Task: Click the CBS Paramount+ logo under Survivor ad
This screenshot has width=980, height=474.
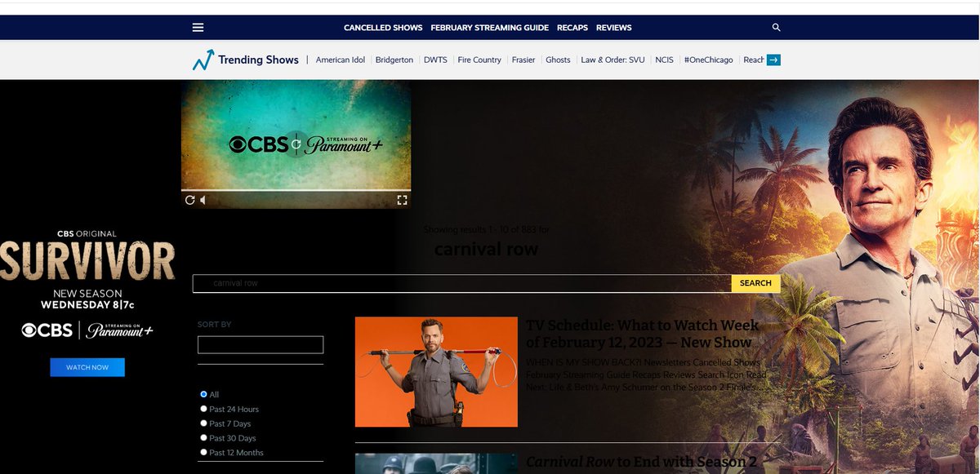Action: (x=87, y=330)
